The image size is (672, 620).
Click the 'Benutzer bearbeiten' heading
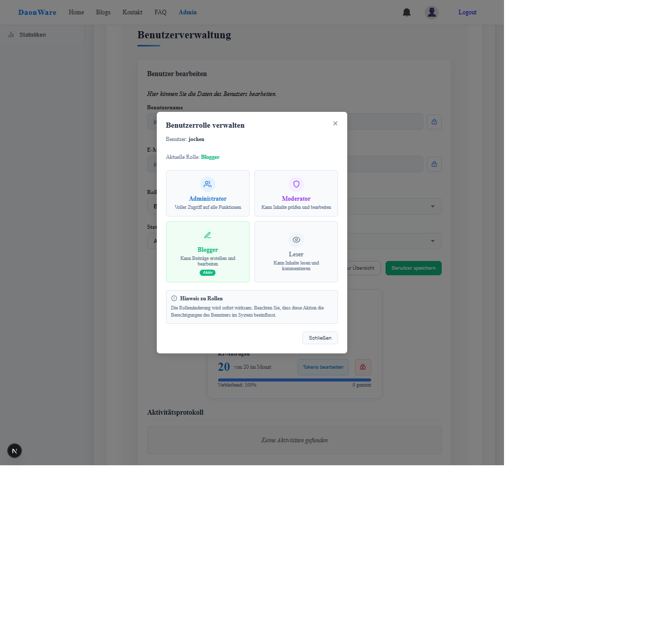(x=177, y=74)
